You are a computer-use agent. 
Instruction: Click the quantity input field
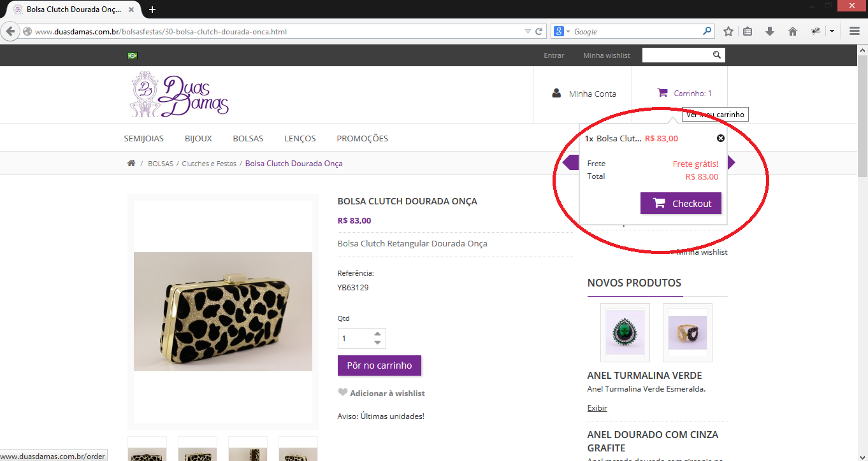tap(354, 339)
